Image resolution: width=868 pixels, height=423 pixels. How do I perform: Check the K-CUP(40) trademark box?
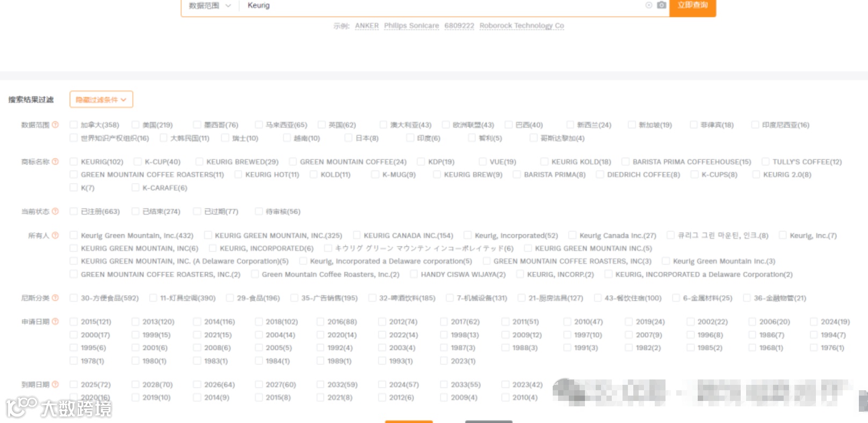(138, 162)
